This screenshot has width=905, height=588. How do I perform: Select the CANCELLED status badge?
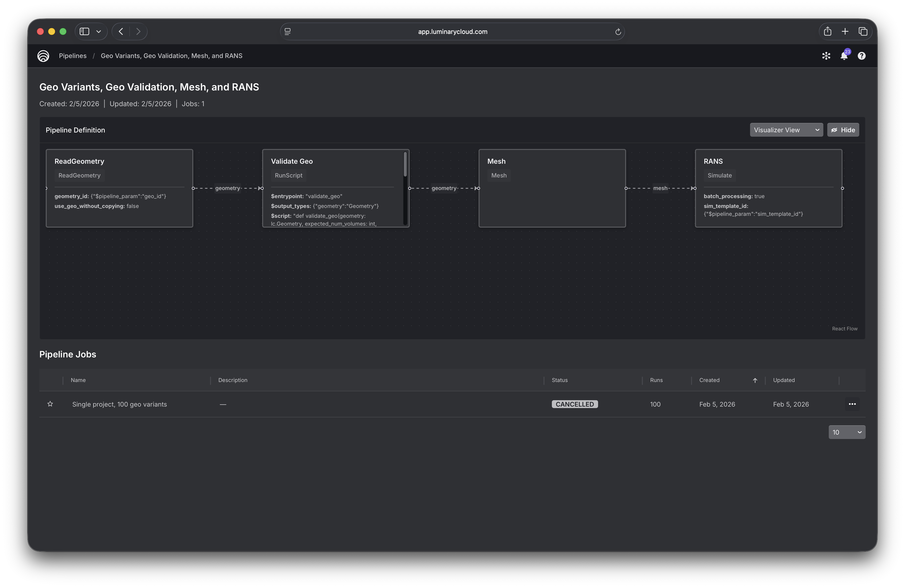[574, 404]
